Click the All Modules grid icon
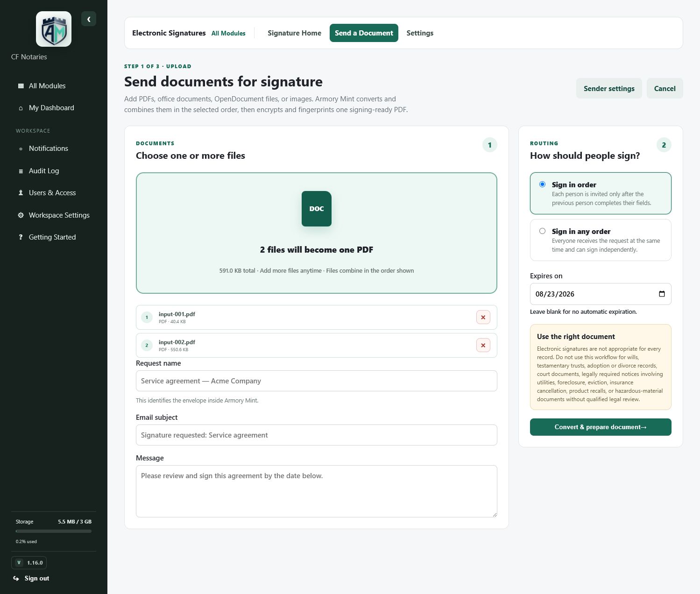This screenshot has height=594, width=700. [21, 86]
